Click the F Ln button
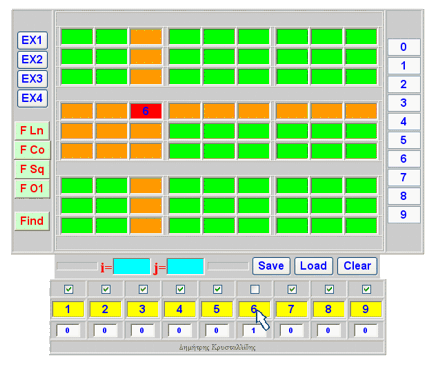 point(32,130)
